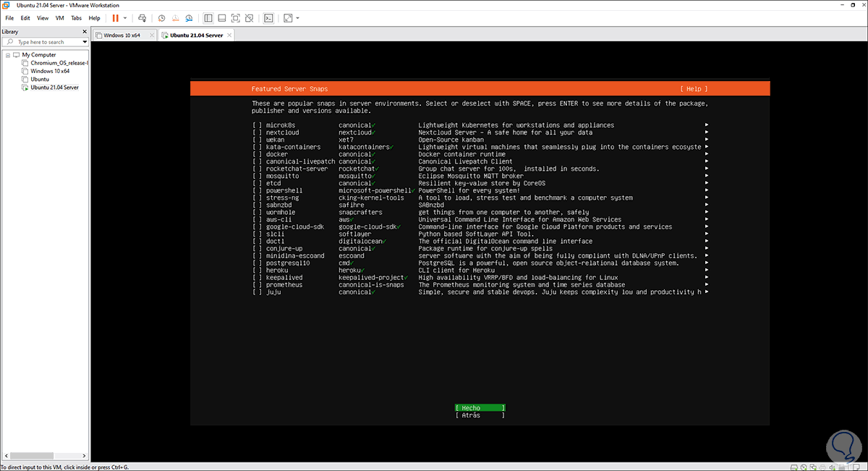Viewport: 868px width, 471px height.
Task: Open the Help menu
Action: (95, 17)
